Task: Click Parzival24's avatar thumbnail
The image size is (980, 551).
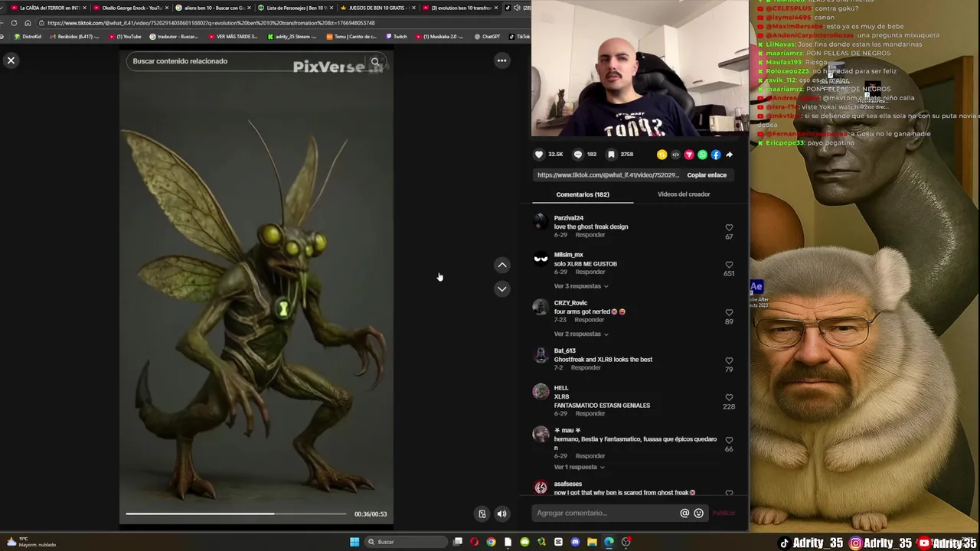Action: coord(541,223)
